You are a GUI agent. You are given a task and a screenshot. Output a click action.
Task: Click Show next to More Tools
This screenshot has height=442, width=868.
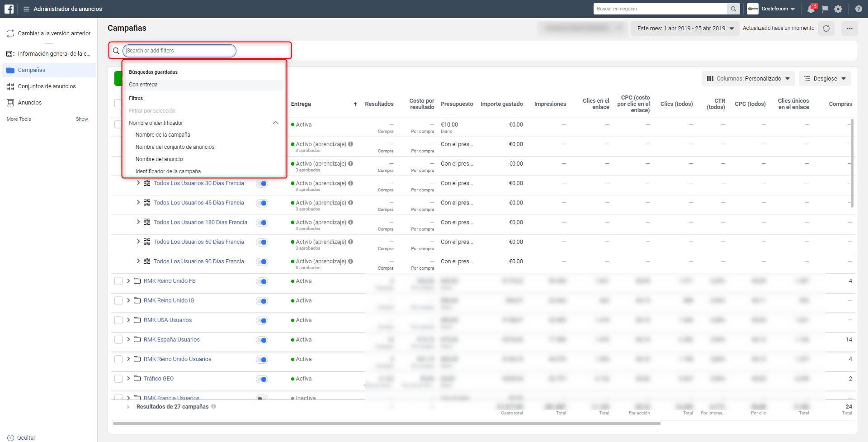click(82, 119)
